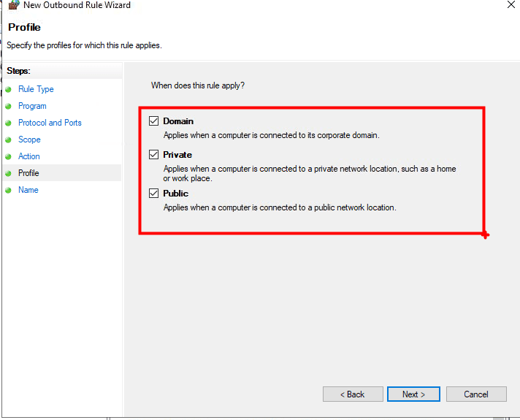Click the green bullet beside Action

pos(9,157)
